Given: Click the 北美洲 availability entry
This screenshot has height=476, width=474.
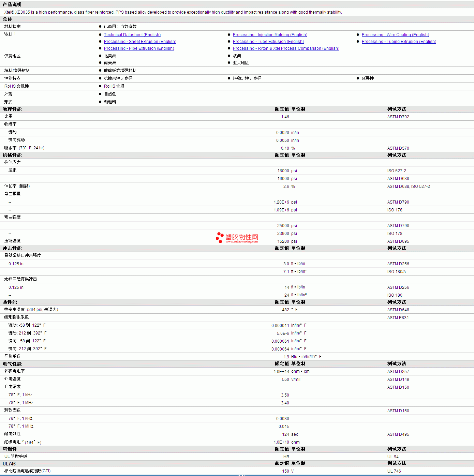Looking at the screenshot, I should coord(110,56).
